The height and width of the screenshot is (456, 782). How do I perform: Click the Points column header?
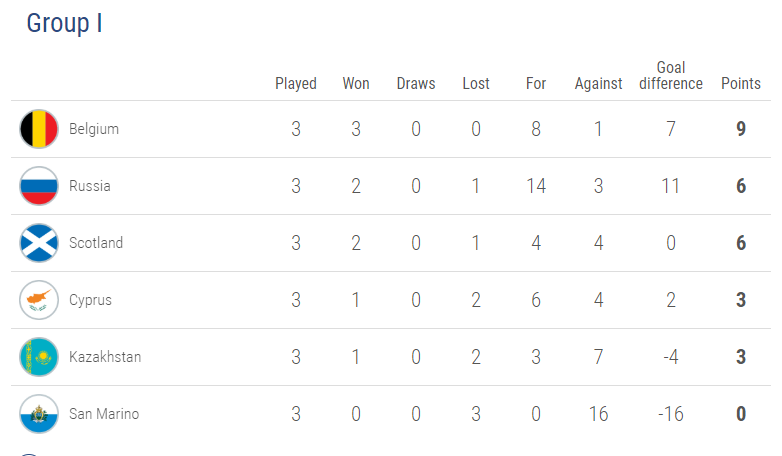(x=741, y=83)
